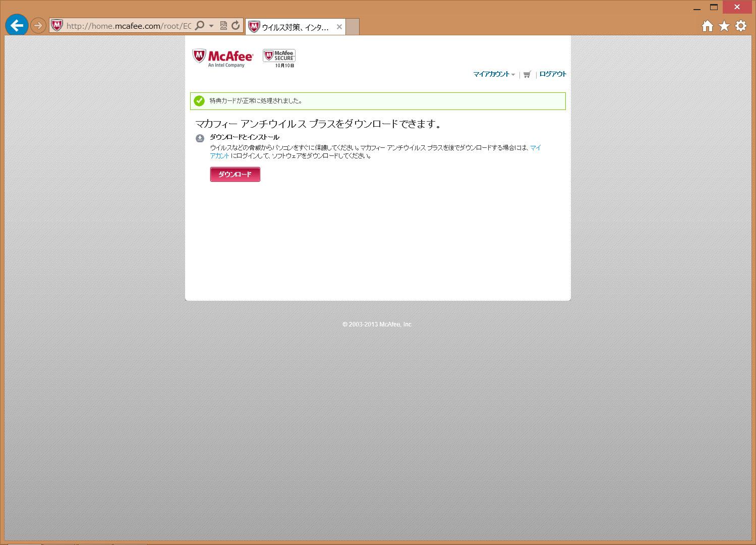
Task: Click the © 2003-2013 McAfee, Inc footer text
Action: (x=377, y=324)
